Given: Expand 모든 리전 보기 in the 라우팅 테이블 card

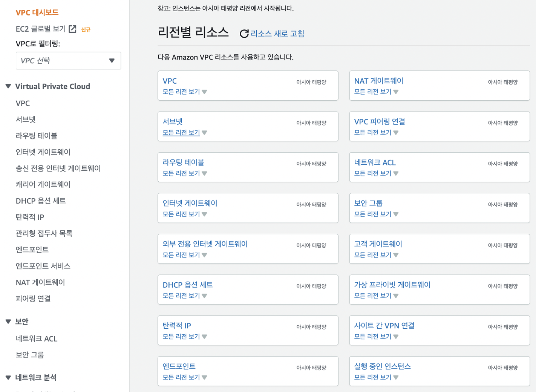Looking at the screenshot, I should (x=185, y=173).
